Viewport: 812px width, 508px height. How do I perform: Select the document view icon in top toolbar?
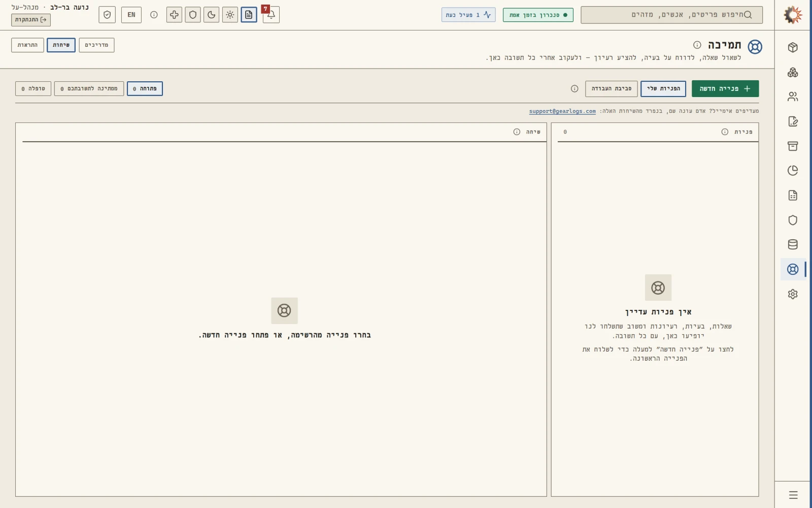249,15
